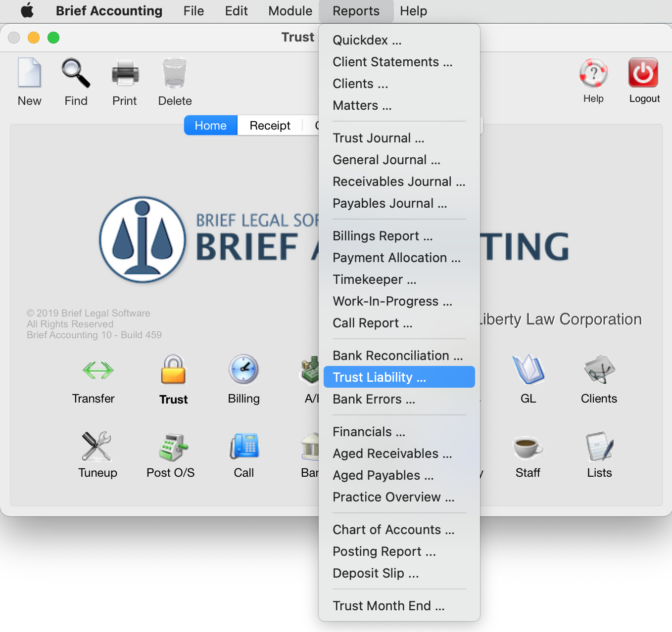Open the Module menu in menu bar
Screen dimensions: 672x632
pos(290,11)
